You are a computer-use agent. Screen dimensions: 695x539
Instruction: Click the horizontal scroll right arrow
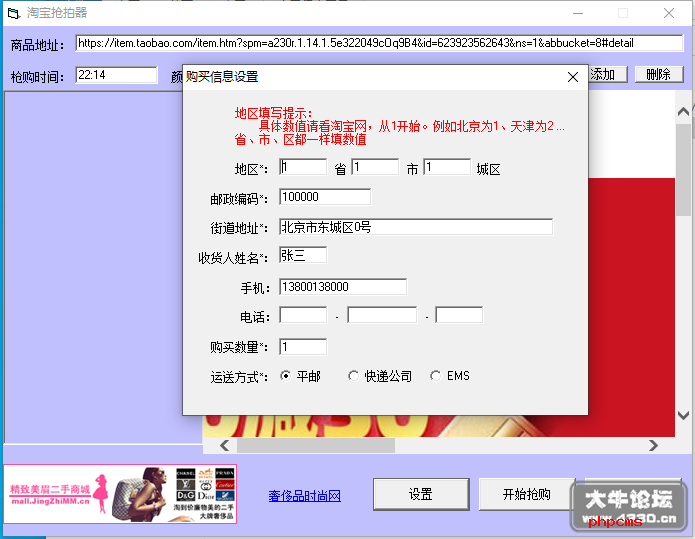(653, 445)
